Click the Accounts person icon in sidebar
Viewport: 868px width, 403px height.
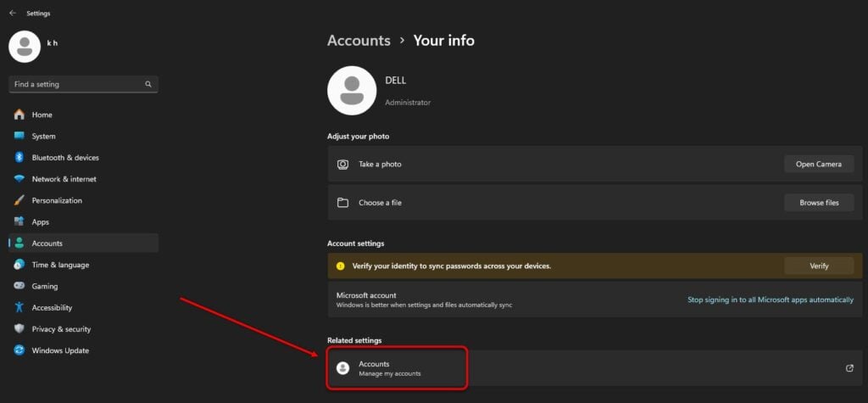pos(19,243)
